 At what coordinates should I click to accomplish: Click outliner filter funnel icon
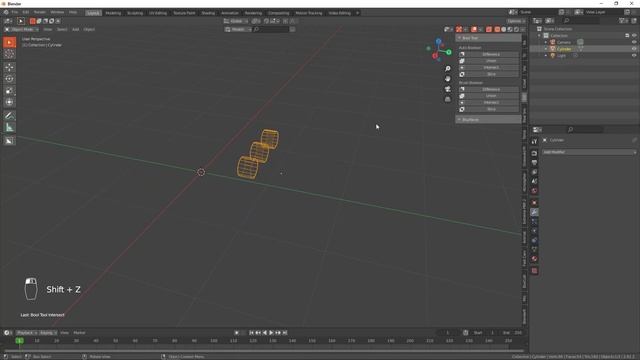(x=622, y=21)
